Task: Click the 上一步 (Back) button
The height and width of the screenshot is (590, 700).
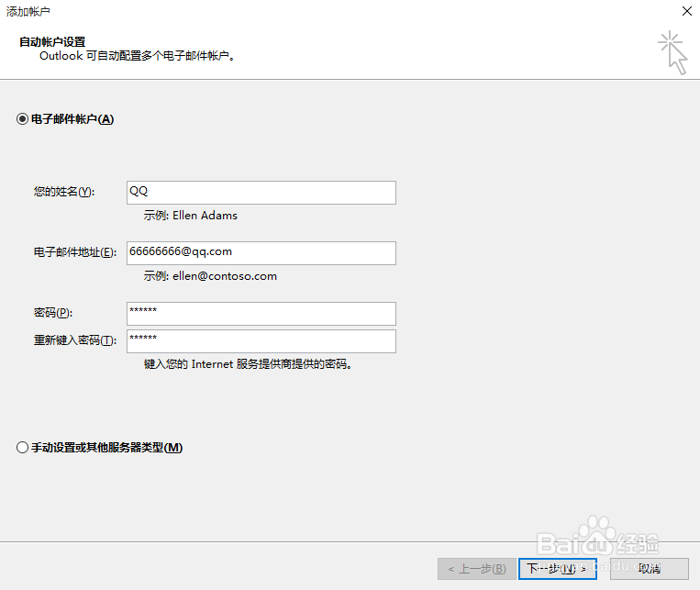Action: [x=477, y=569]
